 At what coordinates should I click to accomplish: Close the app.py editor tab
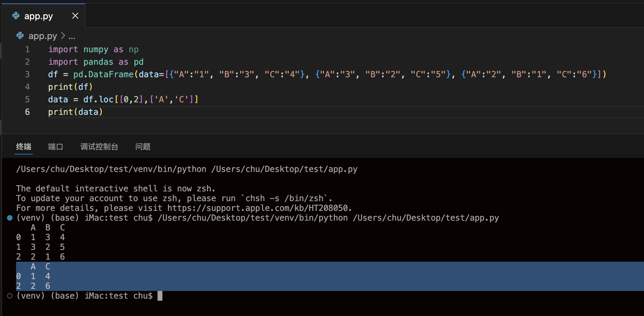[x=75, y=16]
